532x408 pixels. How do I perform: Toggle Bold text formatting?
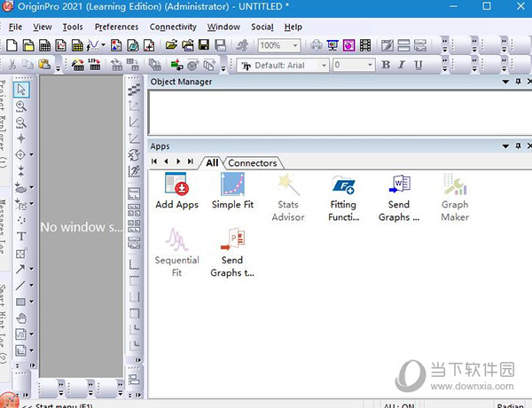tap(386, 65)
